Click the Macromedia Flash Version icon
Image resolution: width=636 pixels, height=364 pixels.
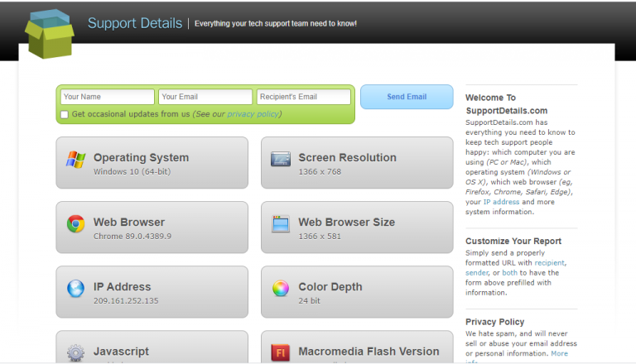coord(281,352)
